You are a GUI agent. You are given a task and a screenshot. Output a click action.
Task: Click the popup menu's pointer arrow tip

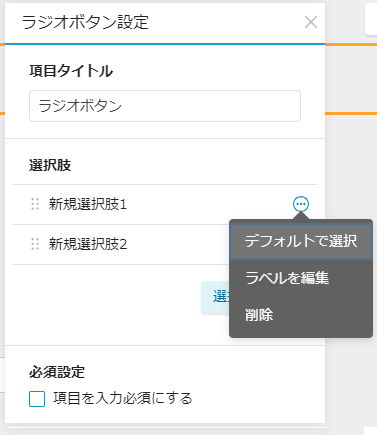301,214
